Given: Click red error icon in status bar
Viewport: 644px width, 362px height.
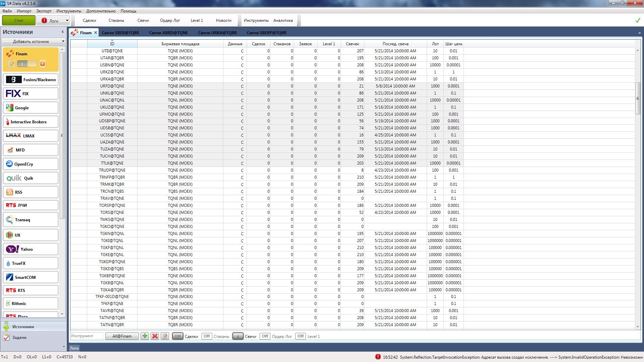Looking at the screenshot, I should [378, 357].
